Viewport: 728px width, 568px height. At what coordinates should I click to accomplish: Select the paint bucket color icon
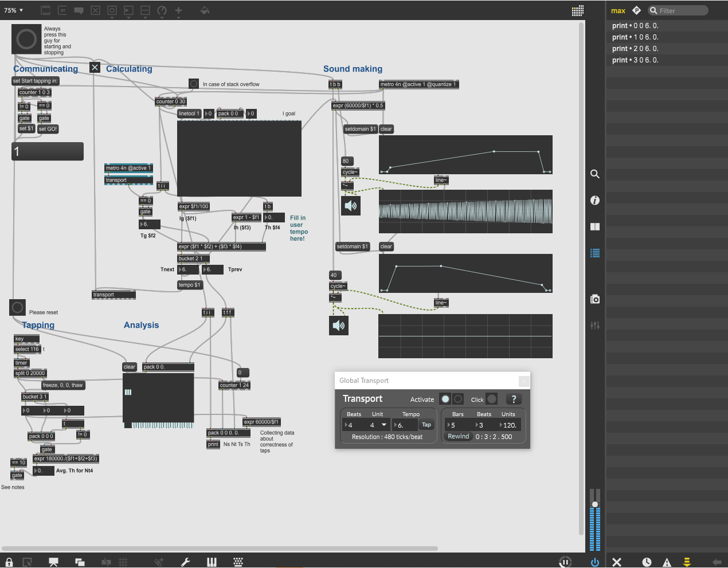click(x=205, y=10)
